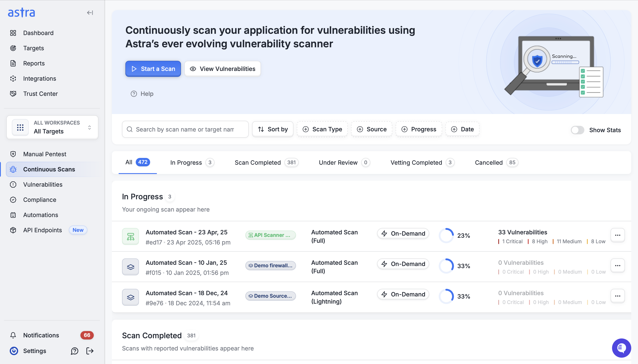Click the API Scanner target tag
This screenshot has width=638, height=364.
coord(270,235)
